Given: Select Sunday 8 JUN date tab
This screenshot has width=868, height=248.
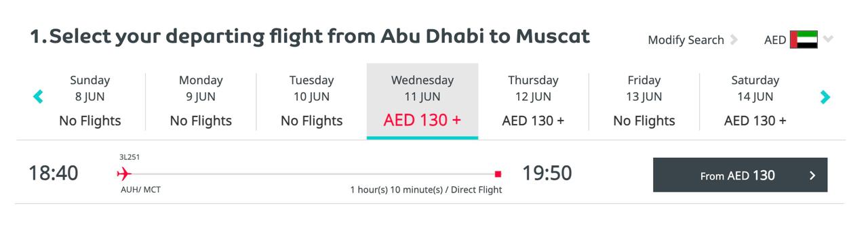Looking at the screenshot, I should pyautogui.click(x=90, y=101).
